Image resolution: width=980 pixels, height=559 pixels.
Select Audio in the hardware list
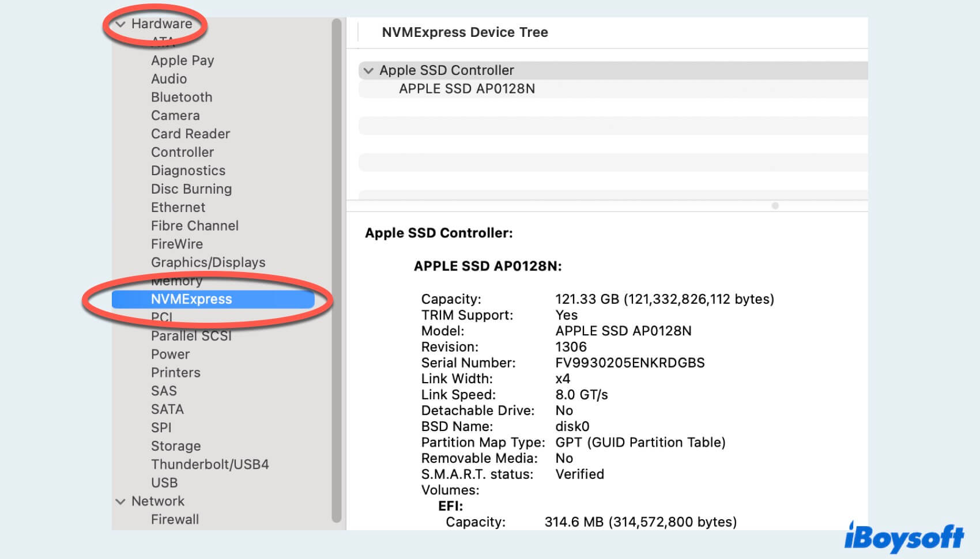pos(169,79)
